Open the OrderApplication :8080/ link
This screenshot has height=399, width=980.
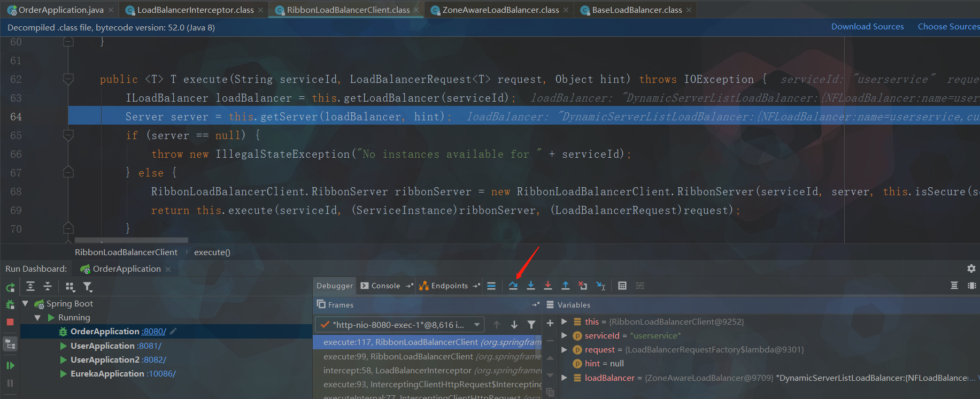click(154, 332)
